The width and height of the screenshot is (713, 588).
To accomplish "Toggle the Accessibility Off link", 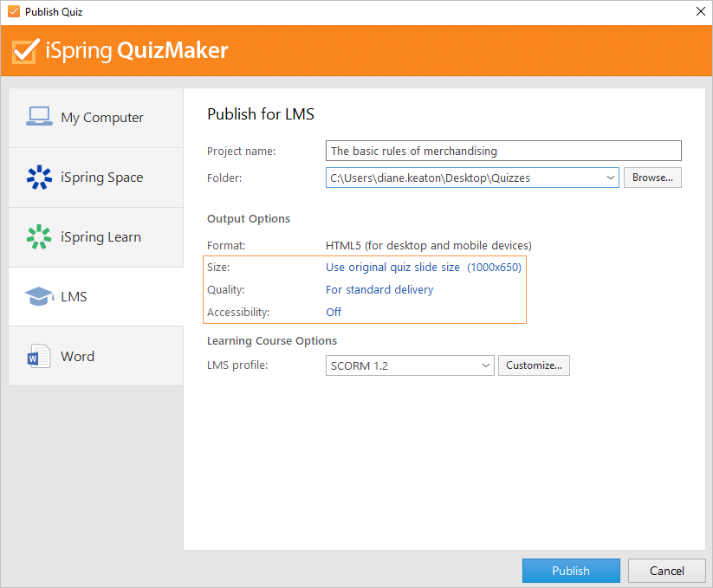I will 334,312.
